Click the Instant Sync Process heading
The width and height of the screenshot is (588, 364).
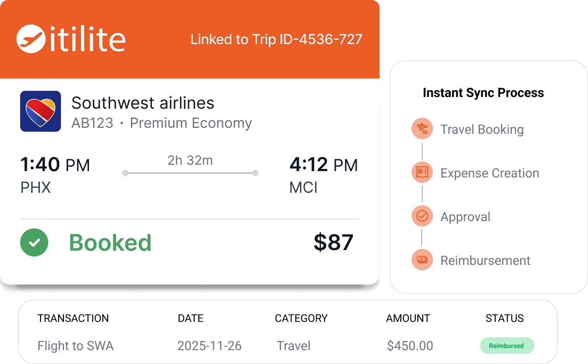tap(483, 93)
